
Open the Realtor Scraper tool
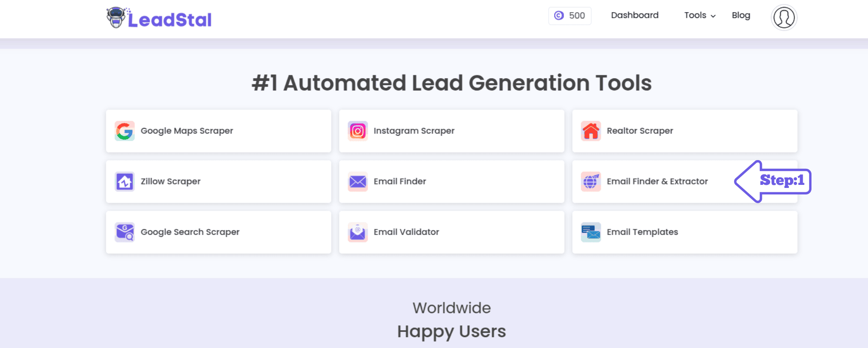(685, 131)
